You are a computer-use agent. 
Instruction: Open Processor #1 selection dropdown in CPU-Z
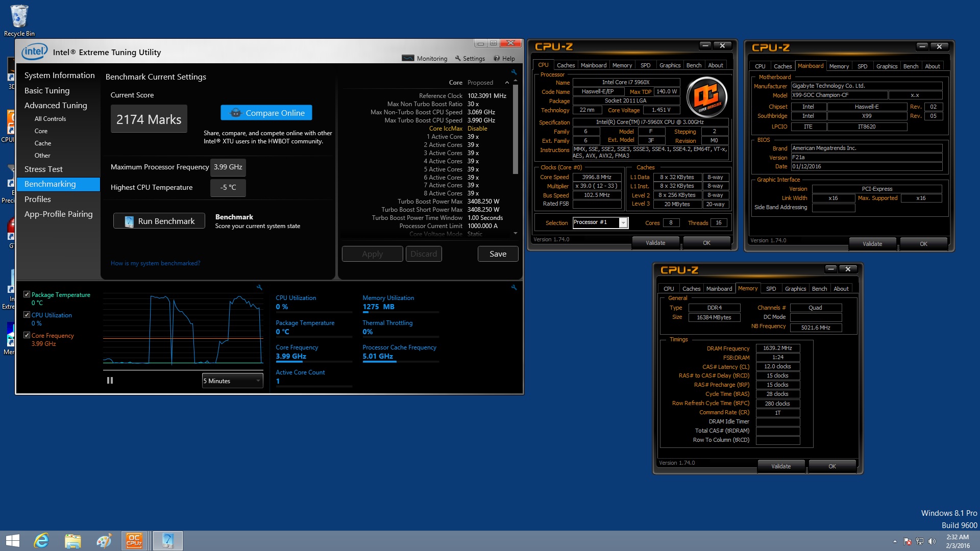[600, 222]
